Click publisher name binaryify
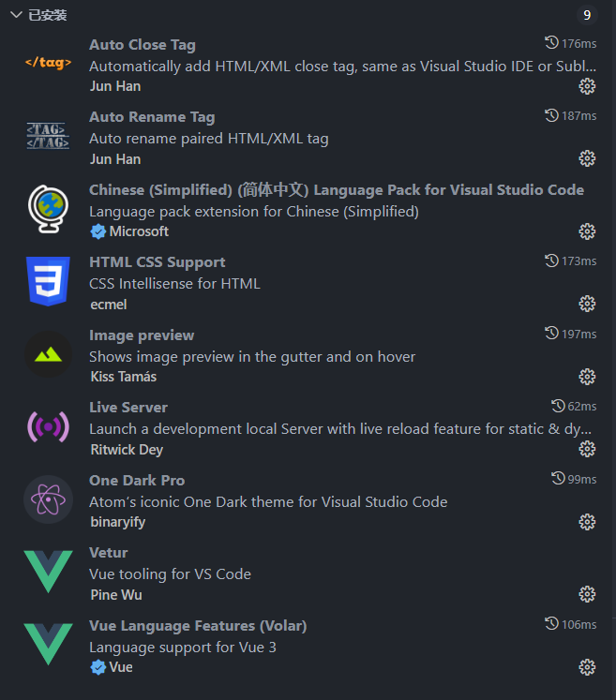This screenshot has height=700, width=616. click(118, 522)
